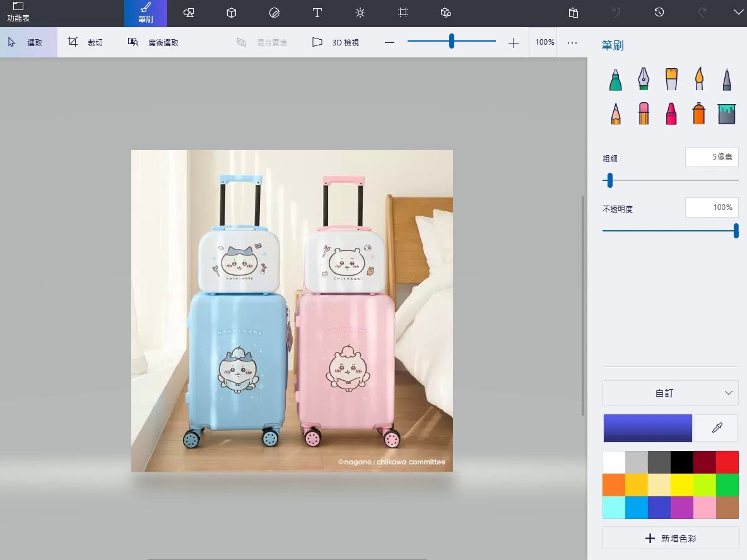Choose the cyan color swatch
The width and height of the screenshot is (747, 560).
[614, 508]
